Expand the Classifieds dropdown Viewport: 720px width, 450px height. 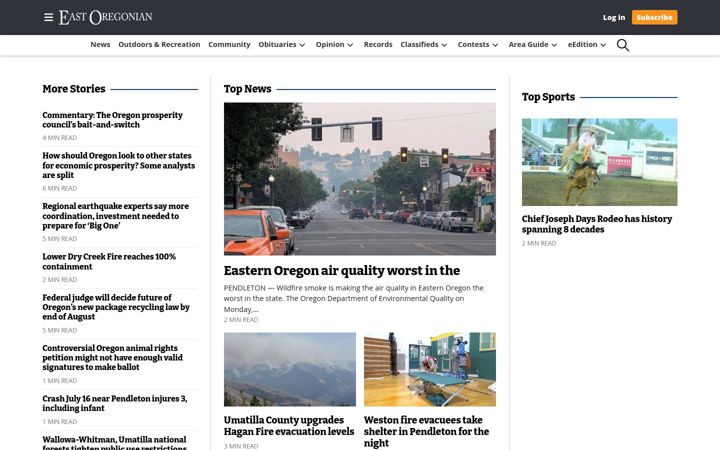(424, 45)
